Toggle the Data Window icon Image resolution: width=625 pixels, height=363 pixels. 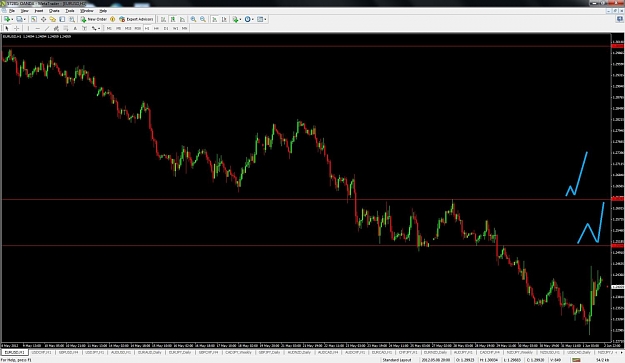coord(43,19)
